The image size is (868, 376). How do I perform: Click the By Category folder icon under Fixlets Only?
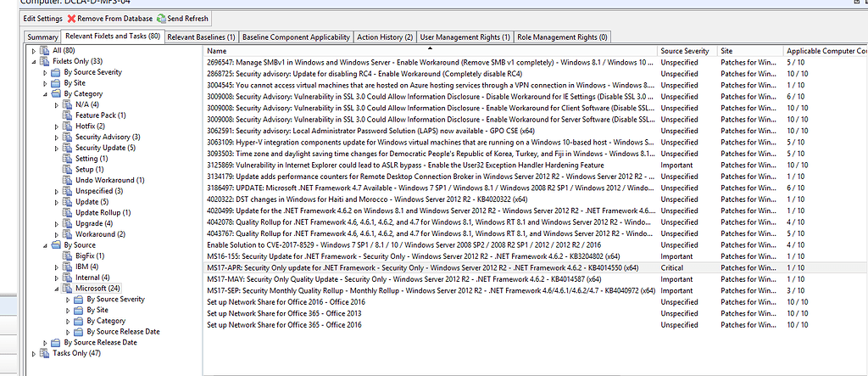[56, 93]
